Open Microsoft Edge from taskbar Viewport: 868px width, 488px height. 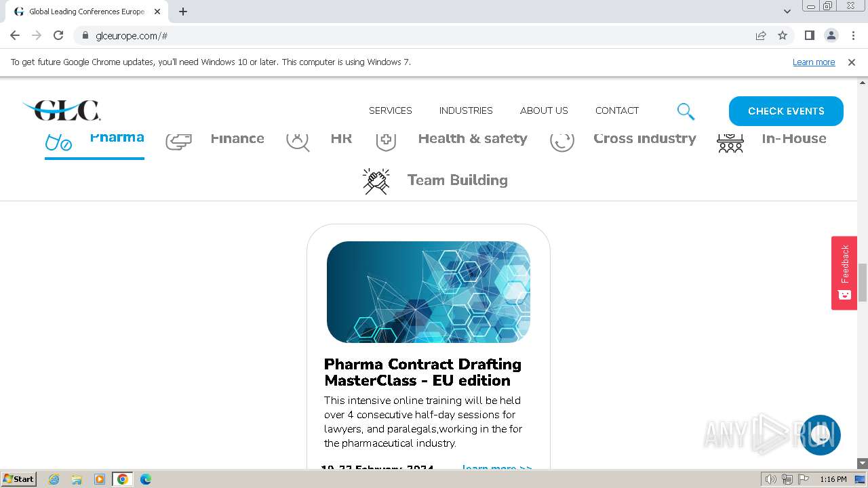(x=146, y=479)
